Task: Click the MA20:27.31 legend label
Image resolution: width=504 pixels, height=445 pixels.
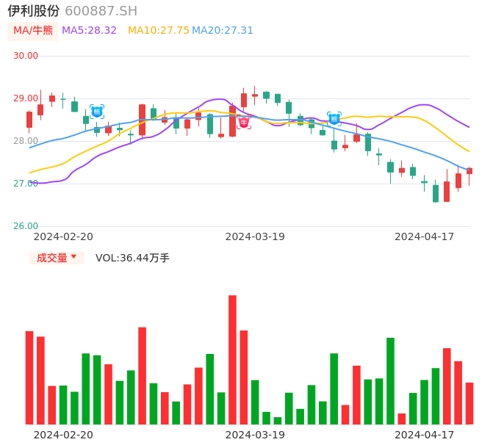Action: coord(223,31)
